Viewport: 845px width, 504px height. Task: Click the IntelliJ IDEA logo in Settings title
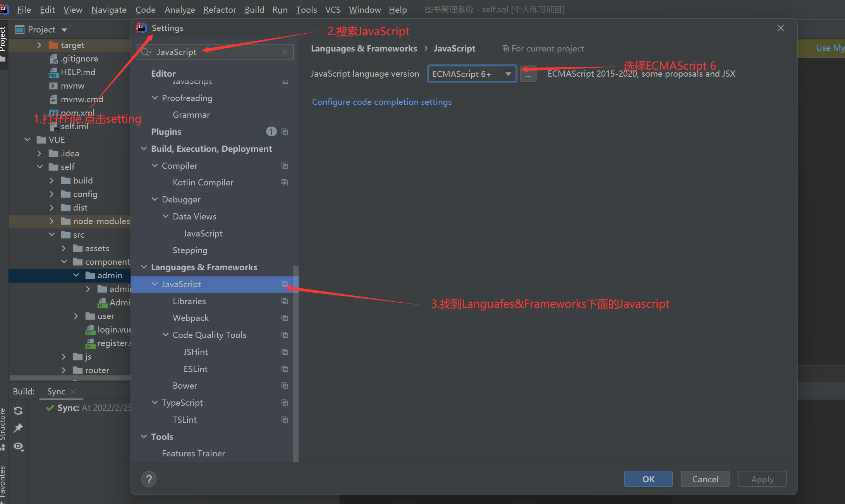(141, 28)
